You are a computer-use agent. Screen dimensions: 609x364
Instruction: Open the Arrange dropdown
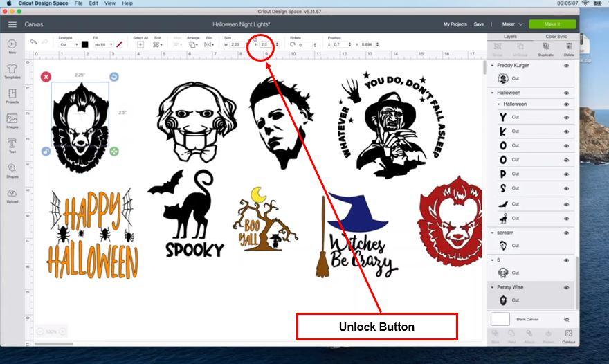193,45
